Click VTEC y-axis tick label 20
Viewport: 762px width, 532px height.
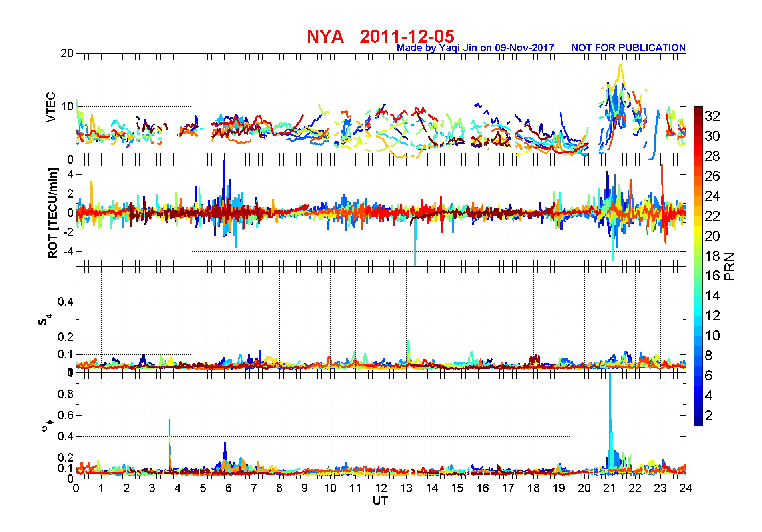pos(67,53)
